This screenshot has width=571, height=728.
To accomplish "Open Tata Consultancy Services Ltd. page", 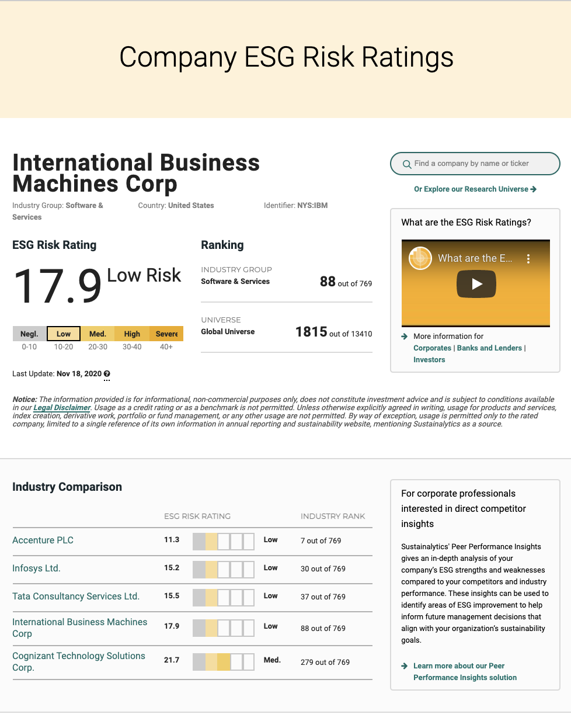I will (x=76, y=597).
